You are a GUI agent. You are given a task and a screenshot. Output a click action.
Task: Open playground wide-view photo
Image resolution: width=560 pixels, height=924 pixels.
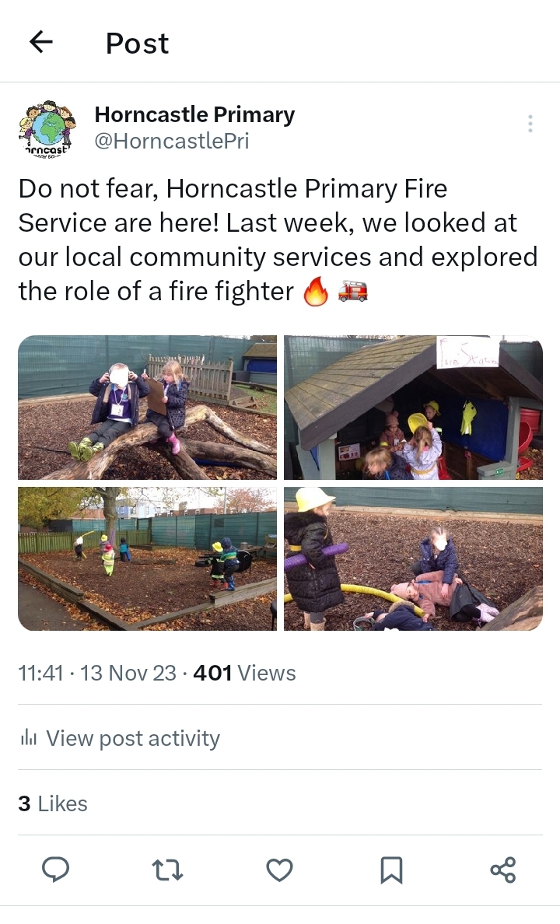pyautogui.click(x=147, y=558)
